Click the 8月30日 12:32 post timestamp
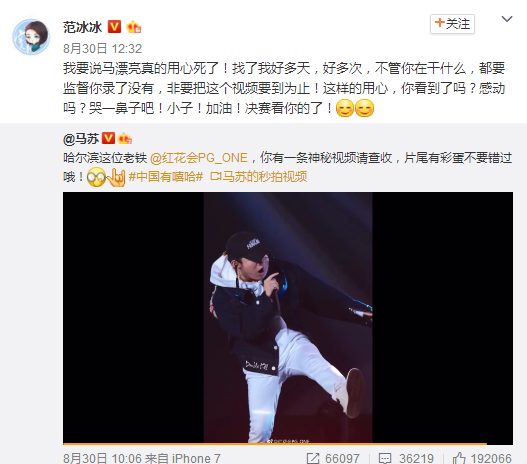 103,49
